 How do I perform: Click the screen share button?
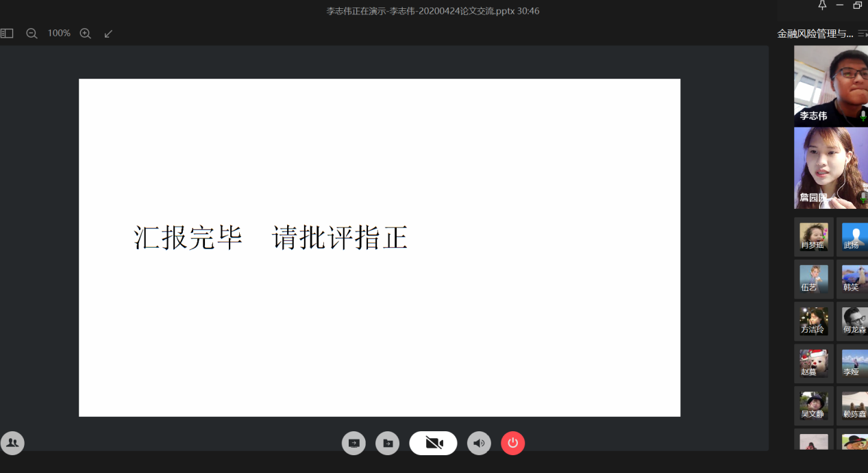[354, 443]
